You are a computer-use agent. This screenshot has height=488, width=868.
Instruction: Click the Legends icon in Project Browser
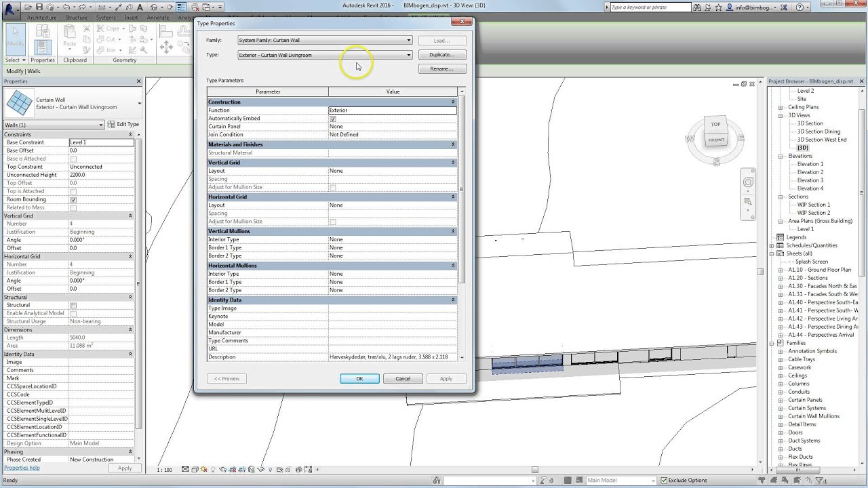(780, 237)
